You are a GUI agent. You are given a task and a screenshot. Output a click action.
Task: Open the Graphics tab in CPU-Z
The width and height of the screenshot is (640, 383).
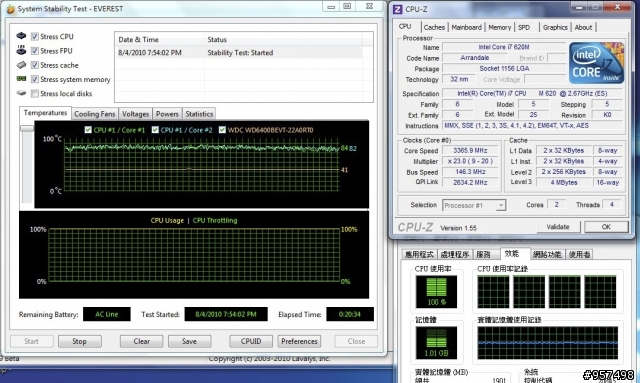555,27
